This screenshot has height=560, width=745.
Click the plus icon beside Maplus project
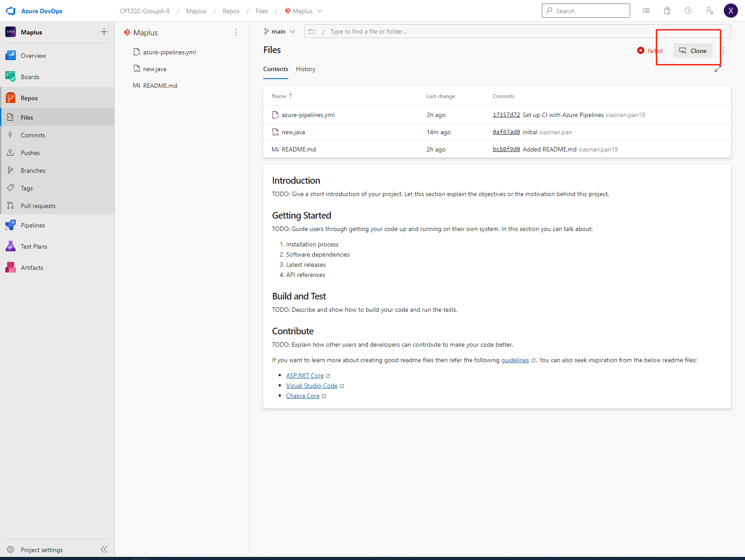click(x=104, y=32)
